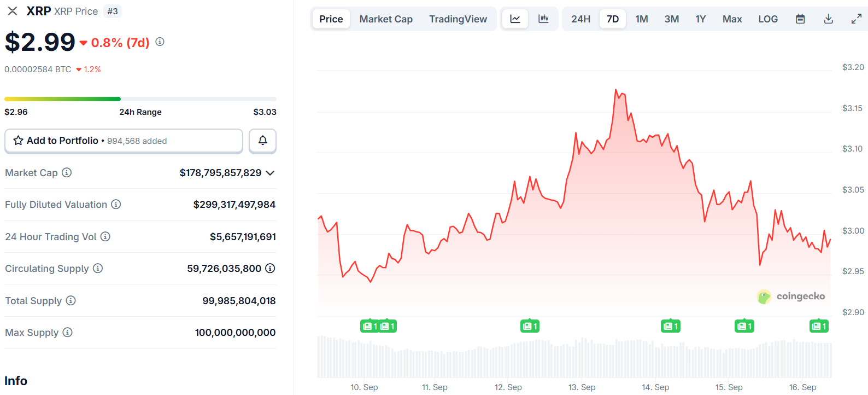Click the 99,985,804,018 total supply value
Screen dimensions: 868x395
tap(239, 301)
